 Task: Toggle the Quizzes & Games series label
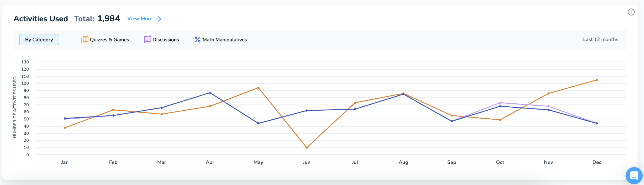(109, 40)
